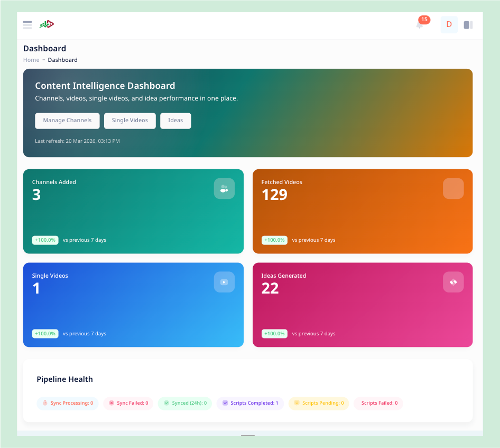Click the Scripts Completed status badge
The image size is (500, 448).
[x=250, y=403]
